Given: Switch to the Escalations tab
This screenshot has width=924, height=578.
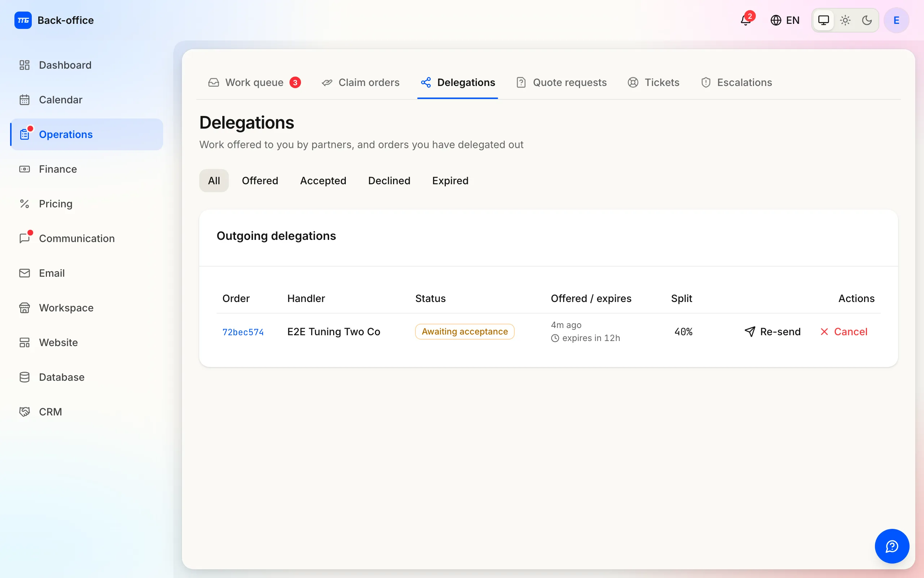Looking at the screenshot, I should tap(737, 83).
